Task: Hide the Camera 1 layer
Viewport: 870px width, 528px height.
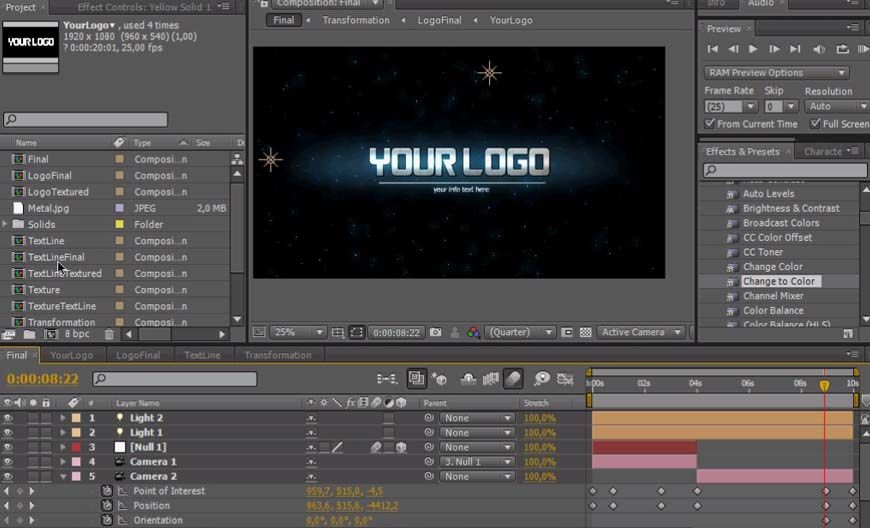Action: click(8, 461)
